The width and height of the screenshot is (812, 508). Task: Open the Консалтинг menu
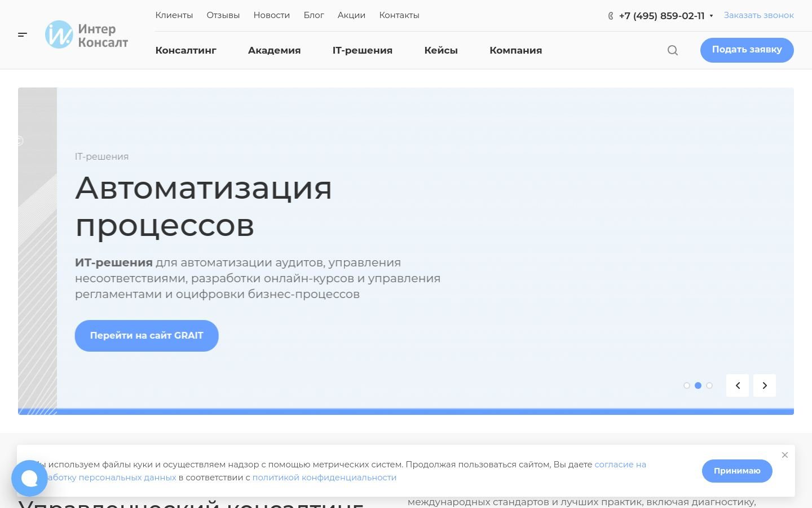click(186, 50)
